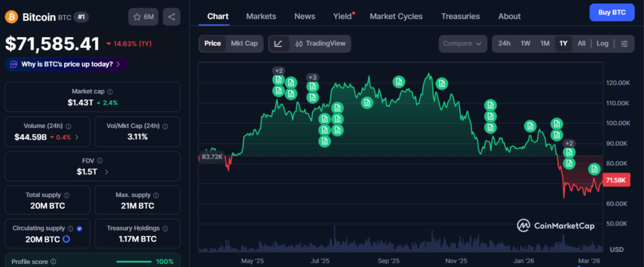The width and height of the screenshot is (644, 267).
Task: Click the CoinMarketCap logo on chart
Action: (555, 225)
